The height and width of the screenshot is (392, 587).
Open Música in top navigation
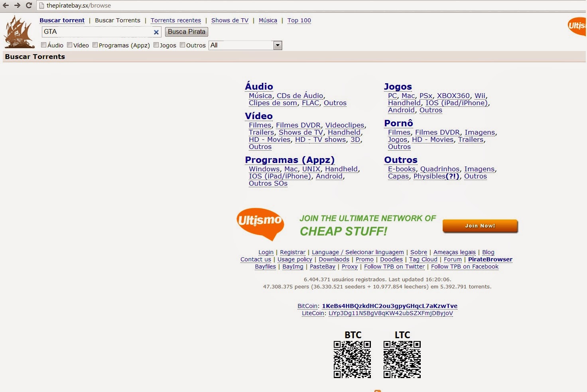[x=268, y=20]
